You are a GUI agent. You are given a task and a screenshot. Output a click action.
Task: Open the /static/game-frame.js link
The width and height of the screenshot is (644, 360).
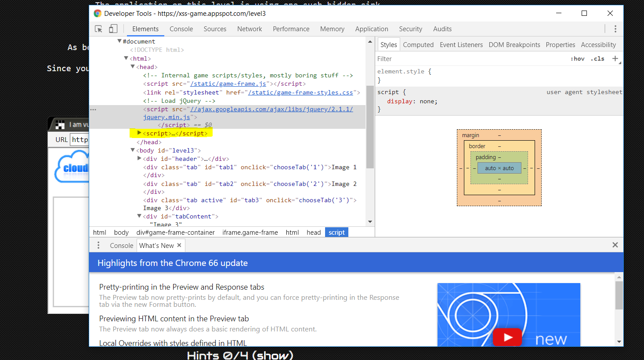228,84
